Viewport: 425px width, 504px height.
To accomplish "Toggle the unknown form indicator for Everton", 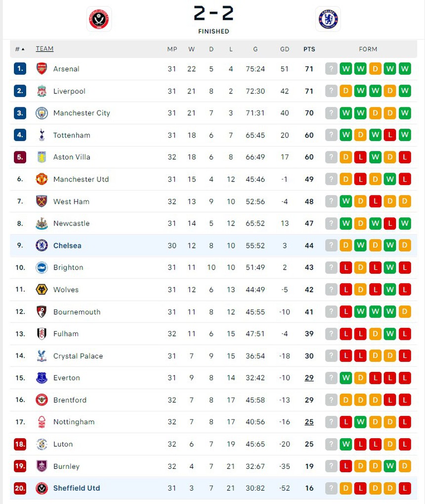I will (x=331, y=377).
